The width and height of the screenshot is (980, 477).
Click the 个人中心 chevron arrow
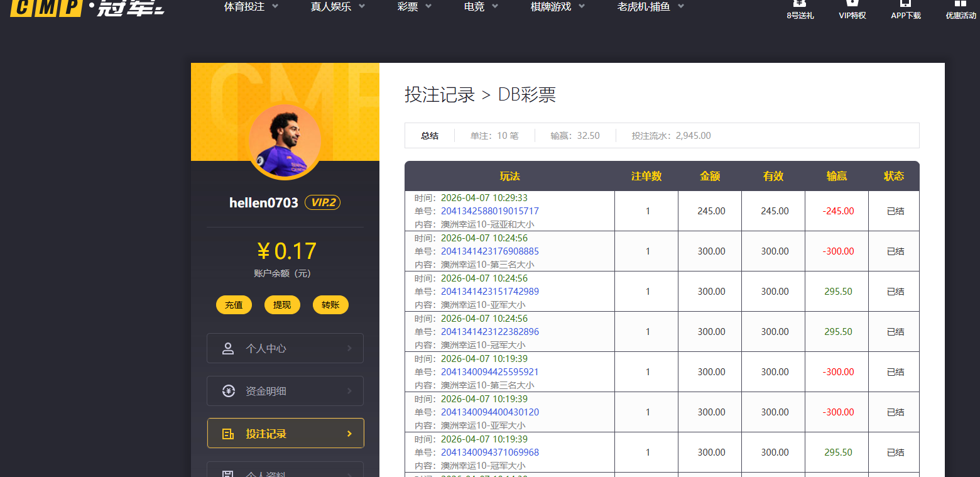tap(349, 348)
